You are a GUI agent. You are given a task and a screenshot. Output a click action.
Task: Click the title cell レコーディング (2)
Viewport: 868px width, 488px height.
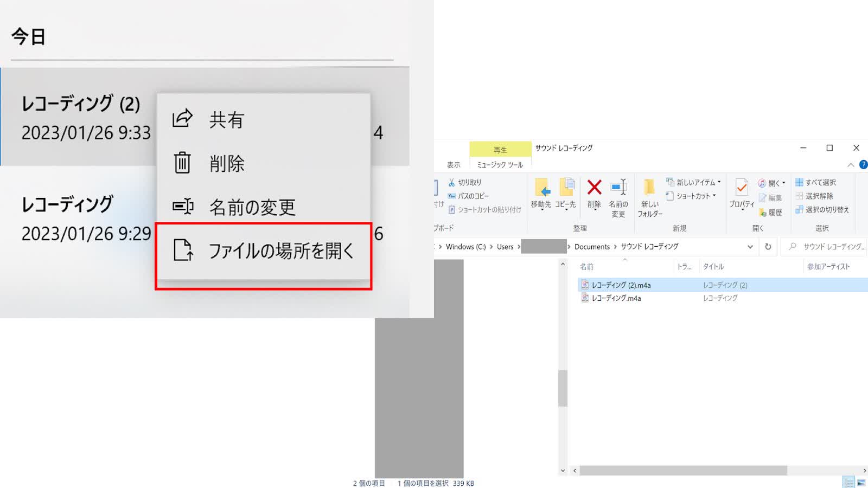[x=725, y=285]
